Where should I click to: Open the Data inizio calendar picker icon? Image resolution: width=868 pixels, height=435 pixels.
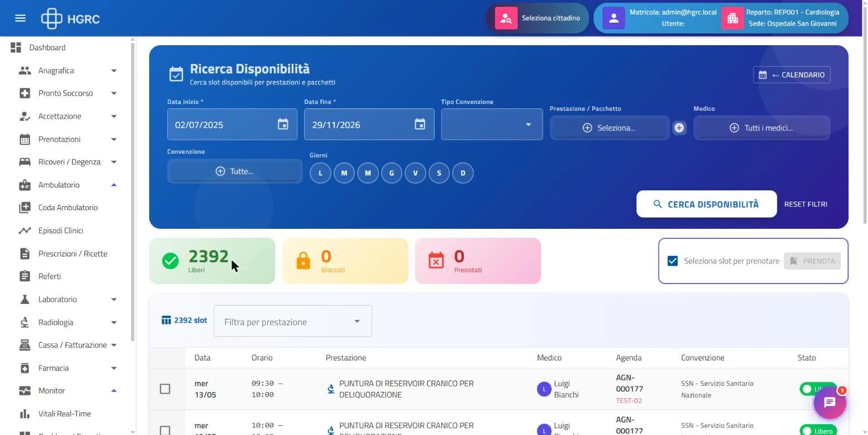tap(283, 124)
